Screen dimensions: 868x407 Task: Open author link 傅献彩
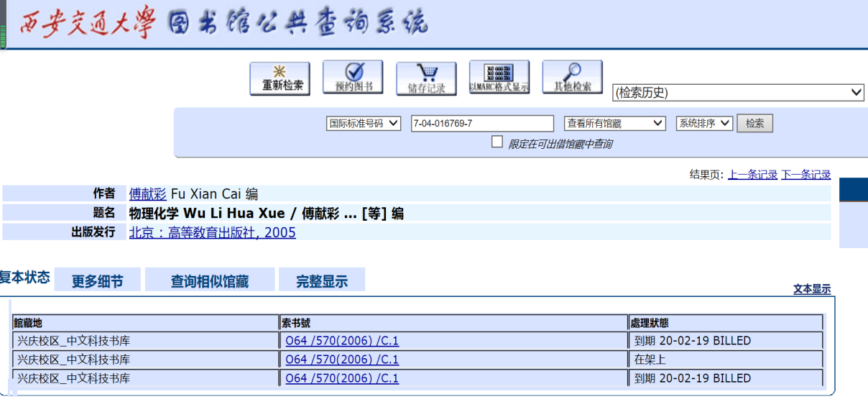coord(147,194)
